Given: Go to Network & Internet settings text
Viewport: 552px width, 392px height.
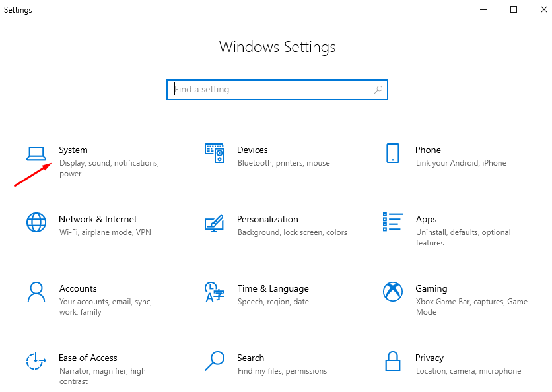Looking at the screenshot, I should pyautogui.click(x=98, y=220).
